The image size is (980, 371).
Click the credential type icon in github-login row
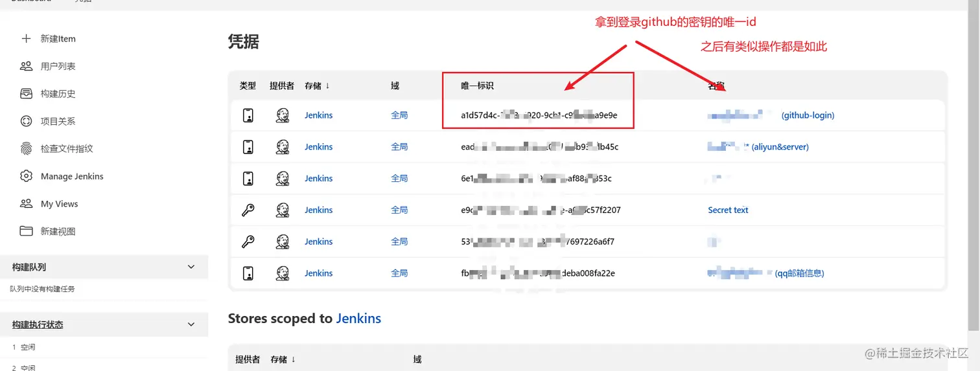248,115
